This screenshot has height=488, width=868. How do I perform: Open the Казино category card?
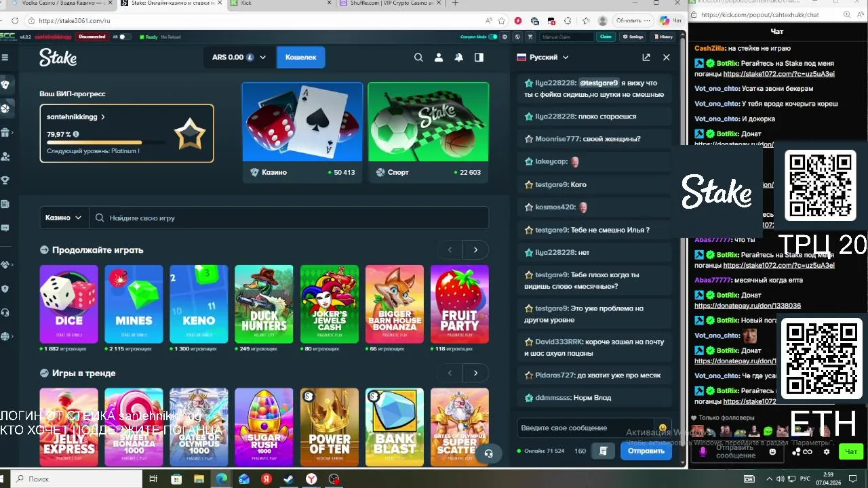302,132
